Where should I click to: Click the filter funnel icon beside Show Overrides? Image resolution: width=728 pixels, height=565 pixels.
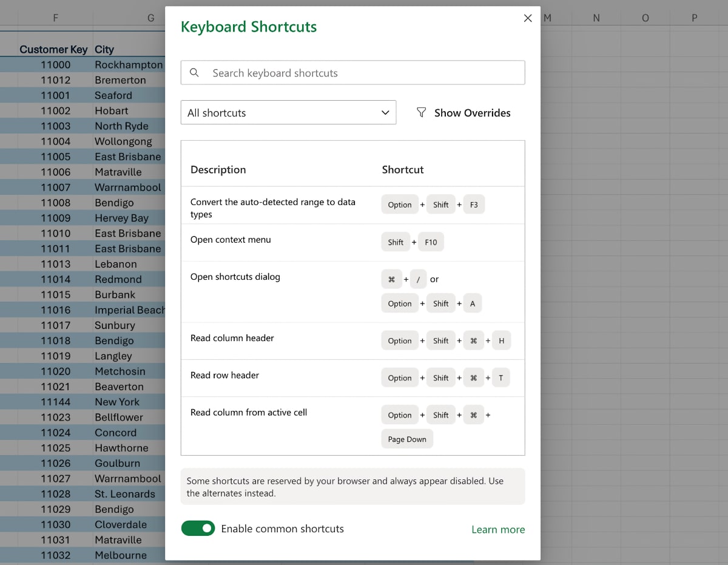(421, 112)
